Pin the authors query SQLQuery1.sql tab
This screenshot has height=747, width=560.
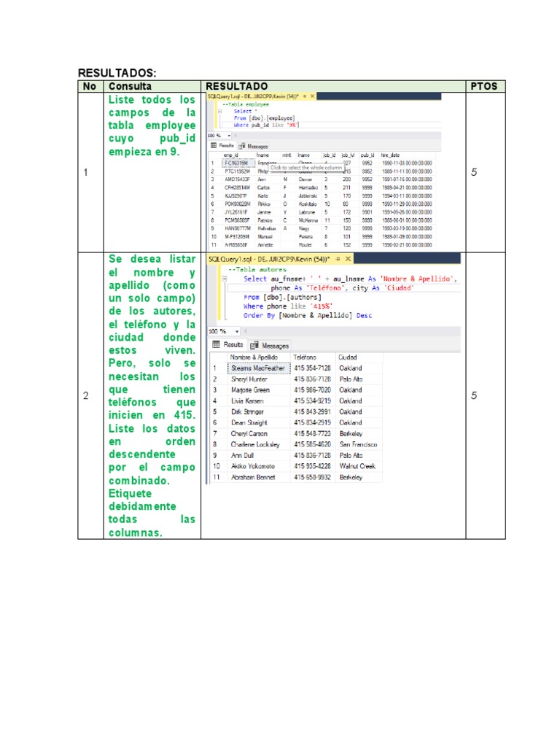336,258
